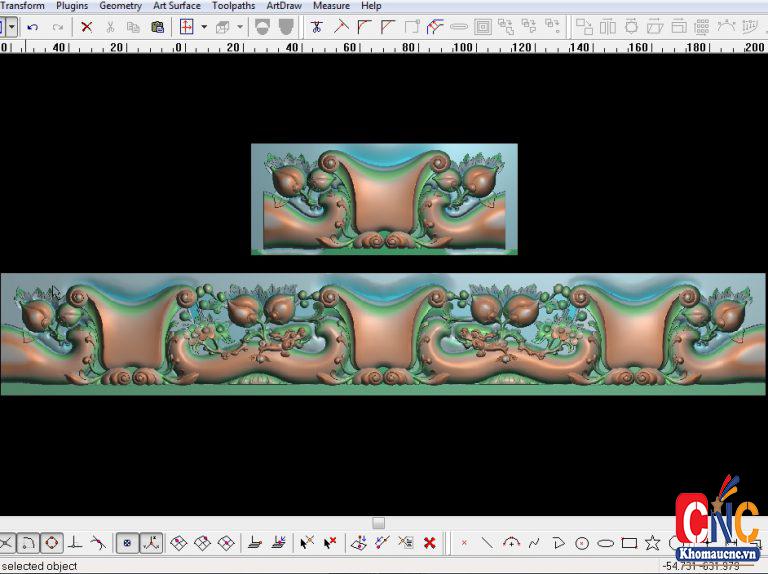
Task: Select the Circle drawing tool in bottom toolbar
Action: coord(582,543)
